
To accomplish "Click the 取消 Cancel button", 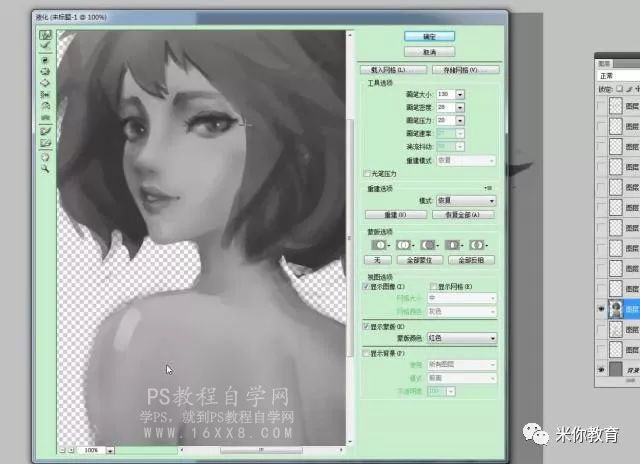I will (429, 52).
